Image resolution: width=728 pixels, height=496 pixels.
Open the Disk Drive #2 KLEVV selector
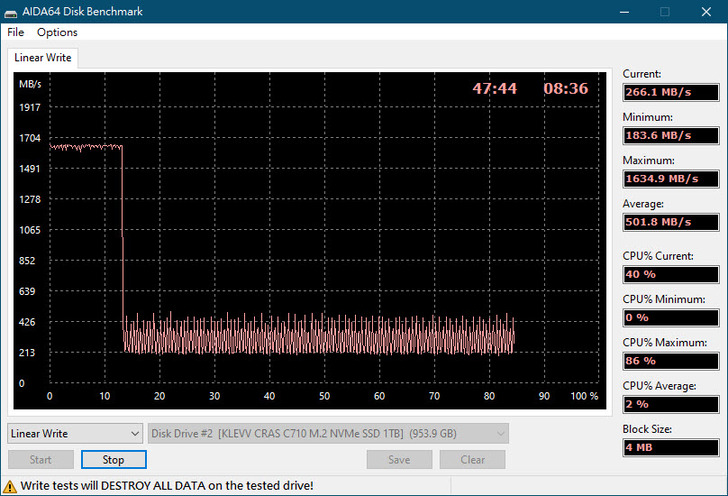[328, 433]
